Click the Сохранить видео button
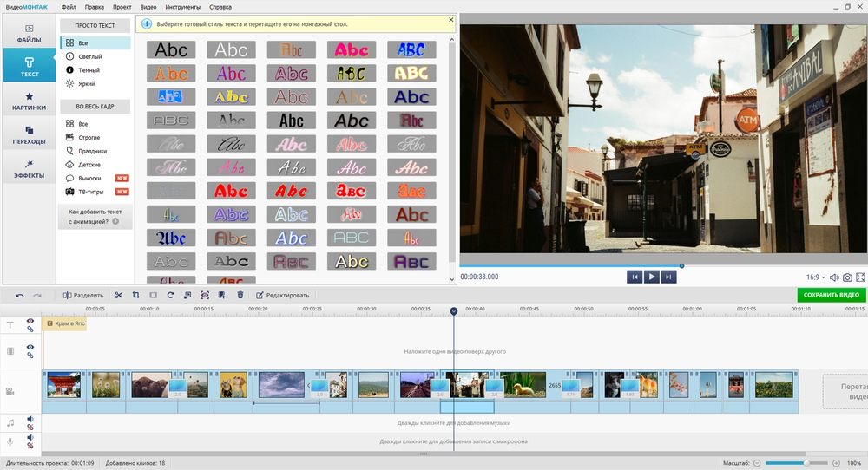The height and width of the screenshot is (470, 868). click(x=831, y=295)
